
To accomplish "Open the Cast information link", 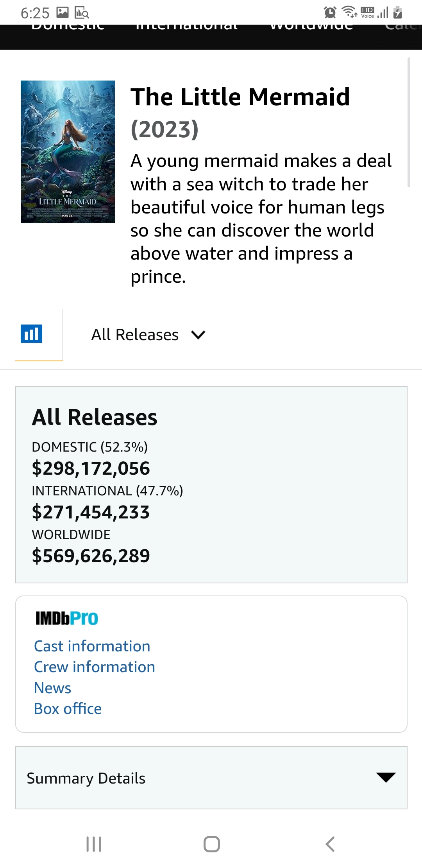I will point(92,646).
